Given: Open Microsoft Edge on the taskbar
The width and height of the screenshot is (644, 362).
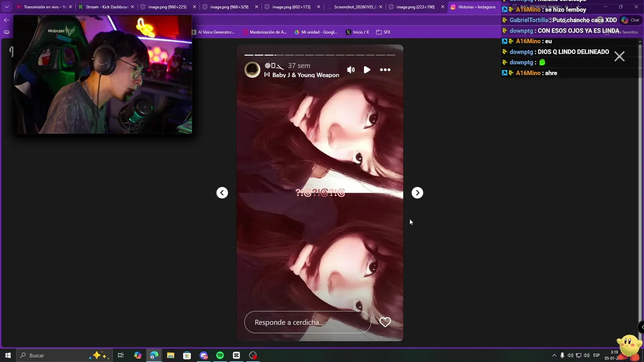Looking at the screenshot, I should [154, 355].
